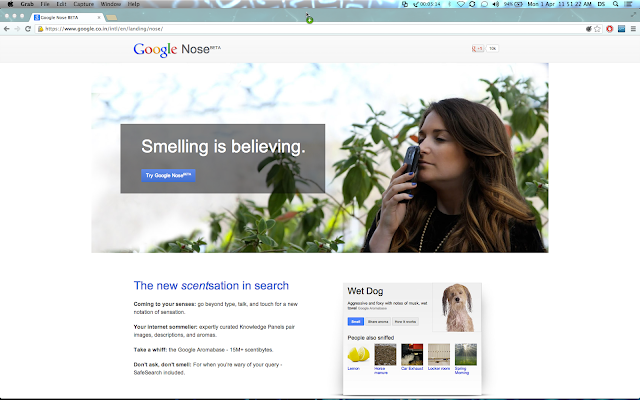
Task: Click the browser forward arrow
Action: 17,29
